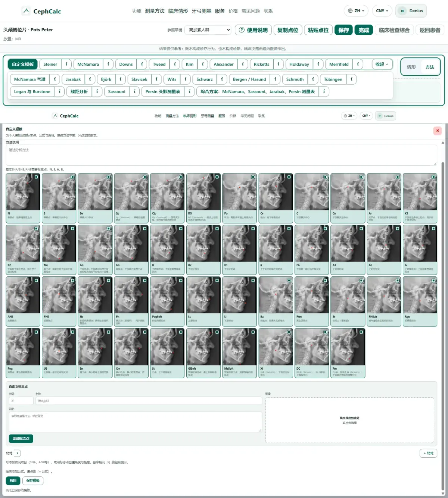Close the custom template panel with the red X
The height and width of the screenshot is (498, 448).
point(438,131)
